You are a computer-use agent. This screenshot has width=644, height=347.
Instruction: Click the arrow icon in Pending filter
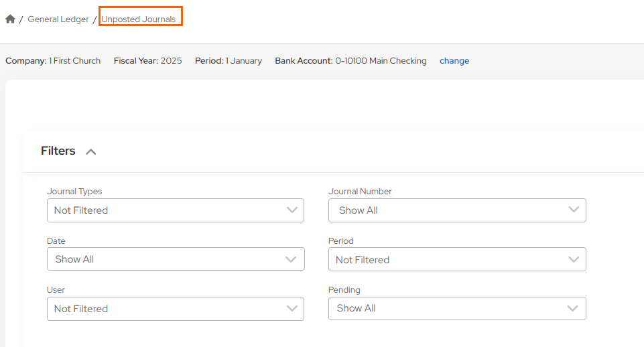(x=572, y=308)
